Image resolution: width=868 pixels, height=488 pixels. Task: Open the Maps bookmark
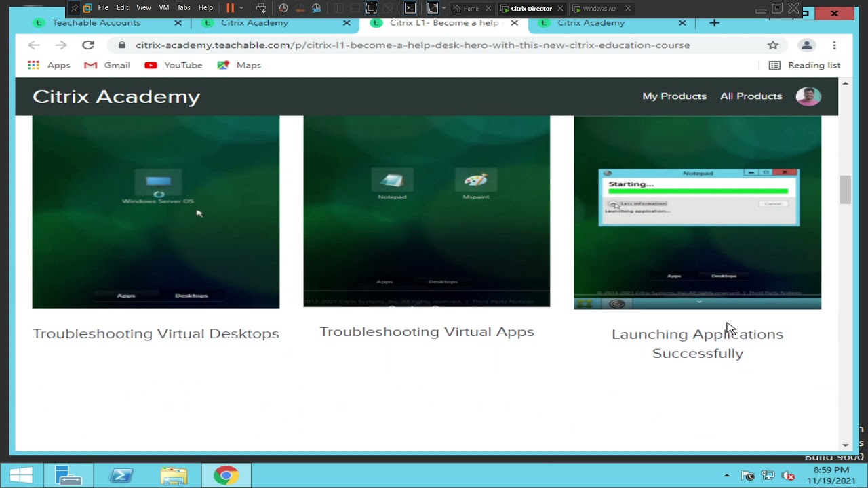[239, 65]
